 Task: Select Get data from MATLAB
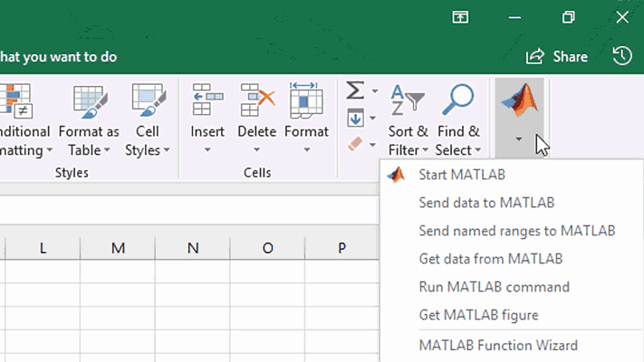click(490, 259)
